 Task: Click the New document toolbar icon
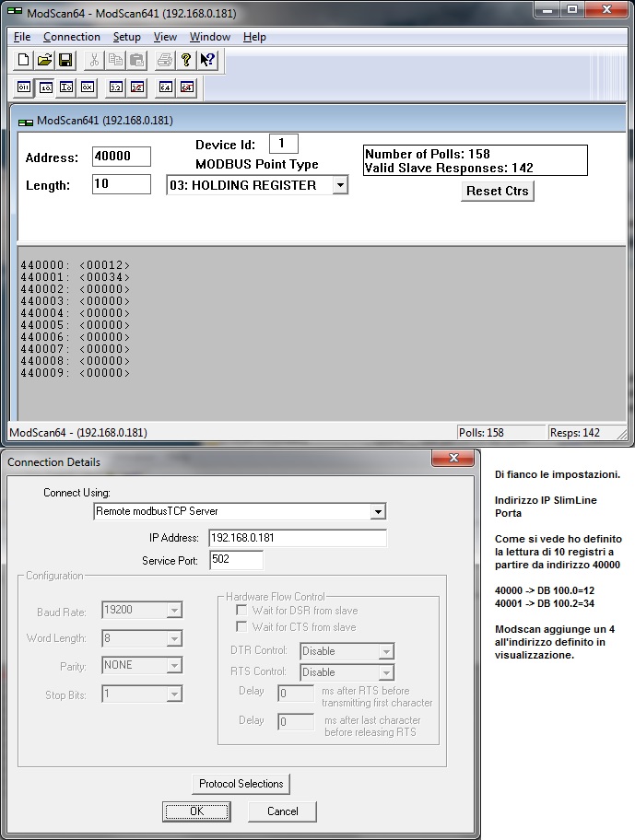pyautogui.click(x=24, y=60)
